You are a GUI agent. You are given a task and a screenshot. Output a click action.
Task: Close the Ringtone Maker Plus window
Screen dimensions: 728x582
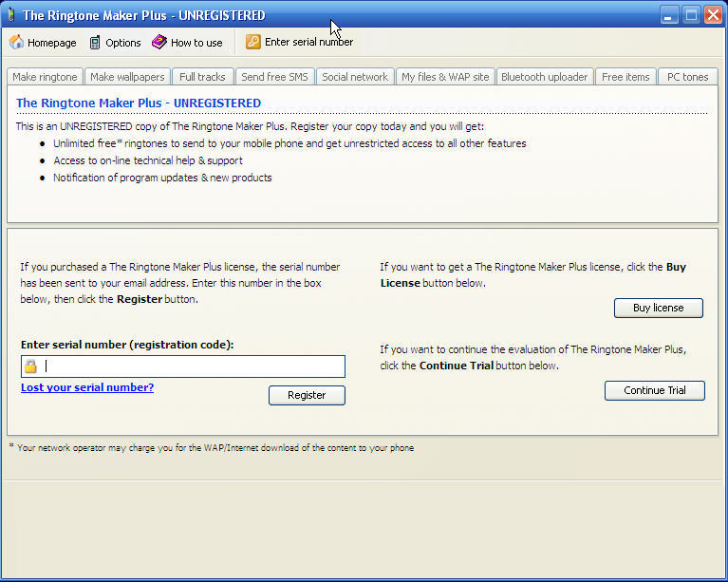click(713, 15)
